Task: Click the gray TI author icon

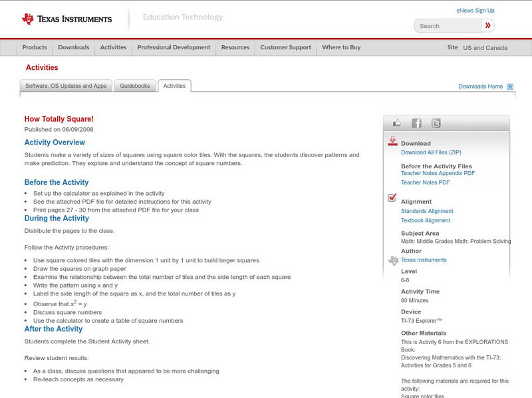Action: click(x=393, y=260)
